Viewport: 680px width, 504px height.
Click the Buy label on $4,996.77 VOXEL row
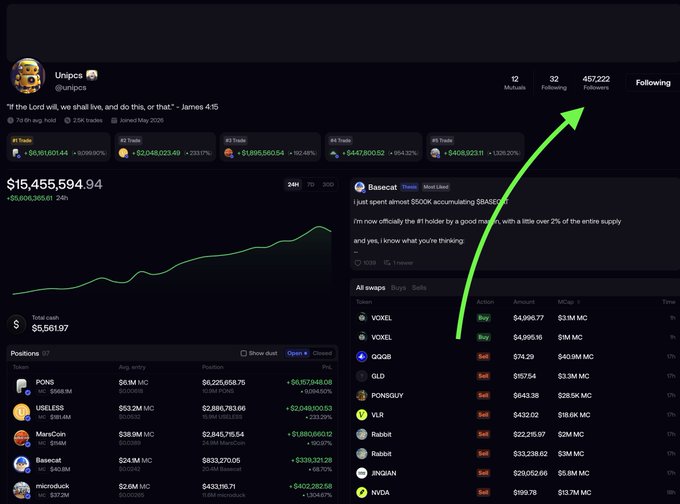[x=484, y=318]
